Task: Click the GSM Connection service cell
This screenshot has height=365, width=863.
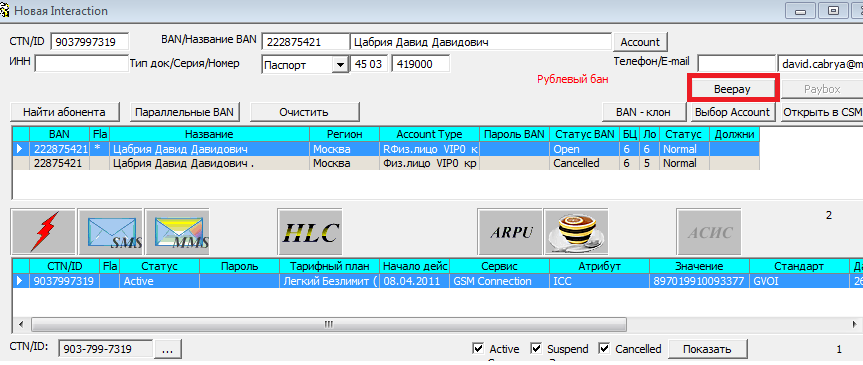Action: pyautogui.click(x=499, y=281)
